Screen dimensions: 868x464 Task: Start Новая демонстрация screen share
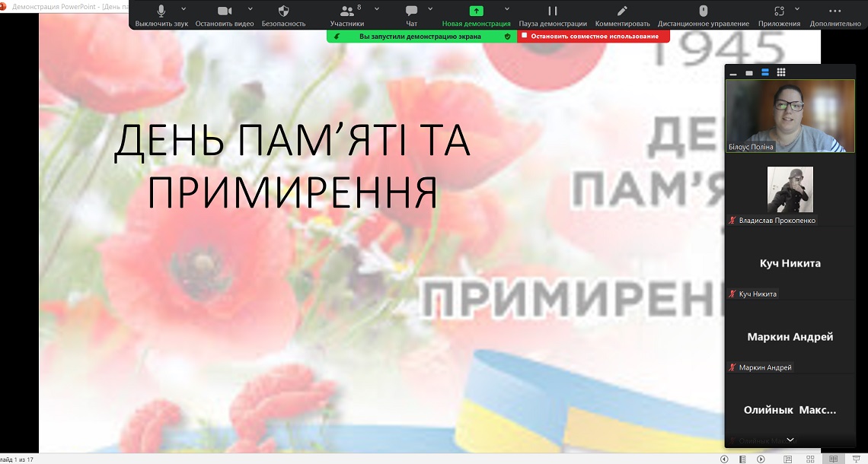(476, 15)
